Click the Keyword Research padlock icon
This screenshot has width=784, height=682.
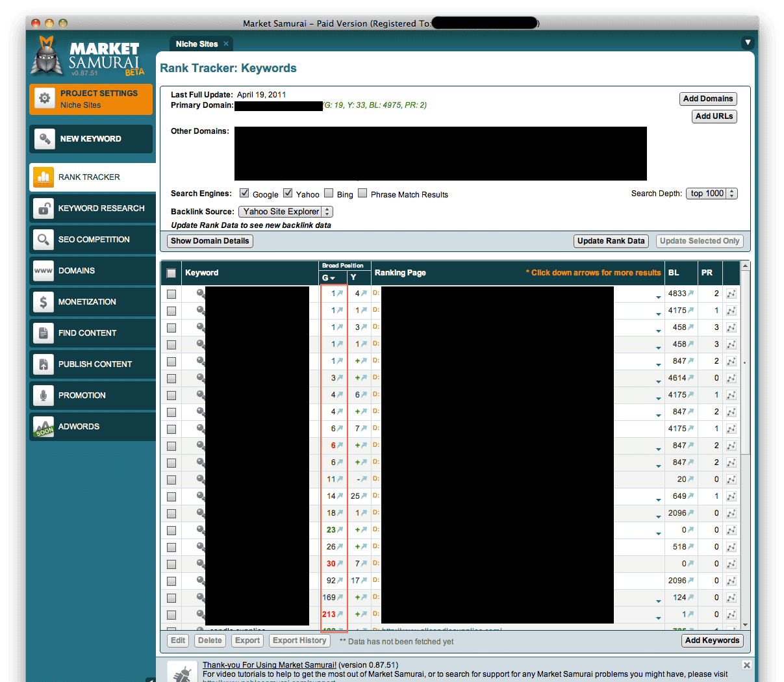pyautogui.click(x=44, y=208)
